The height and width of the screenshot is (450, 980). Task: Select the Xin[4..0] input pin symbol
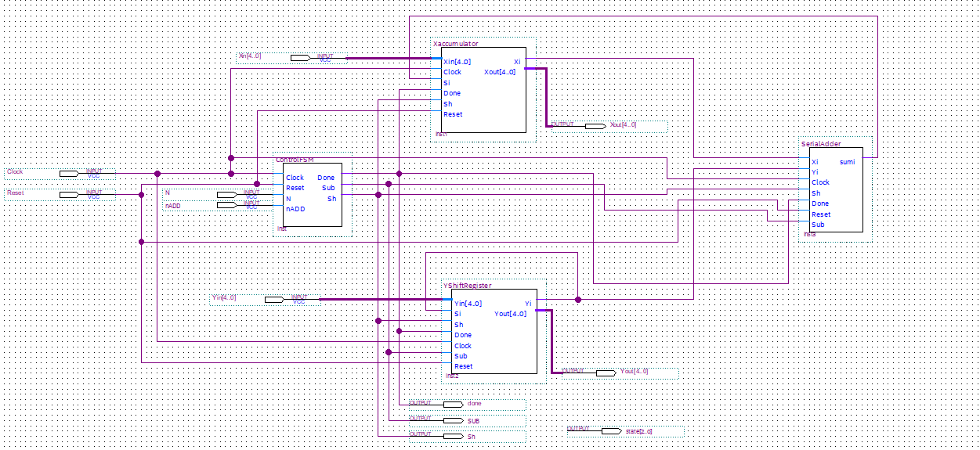click(x=302, y=58)
